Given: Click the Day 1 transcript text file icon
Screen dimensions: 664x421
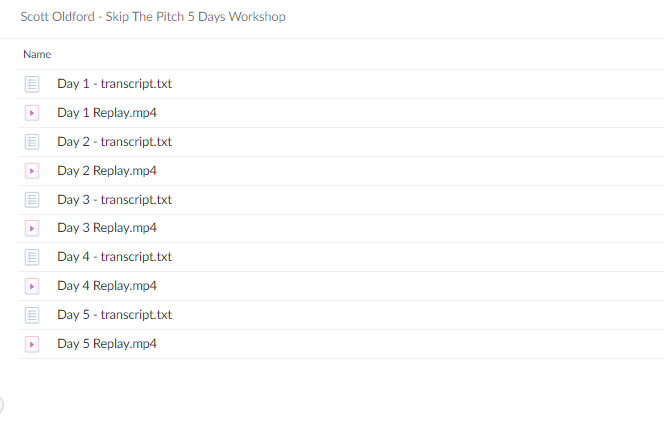Looking at the screenshot, I should 32,84.
